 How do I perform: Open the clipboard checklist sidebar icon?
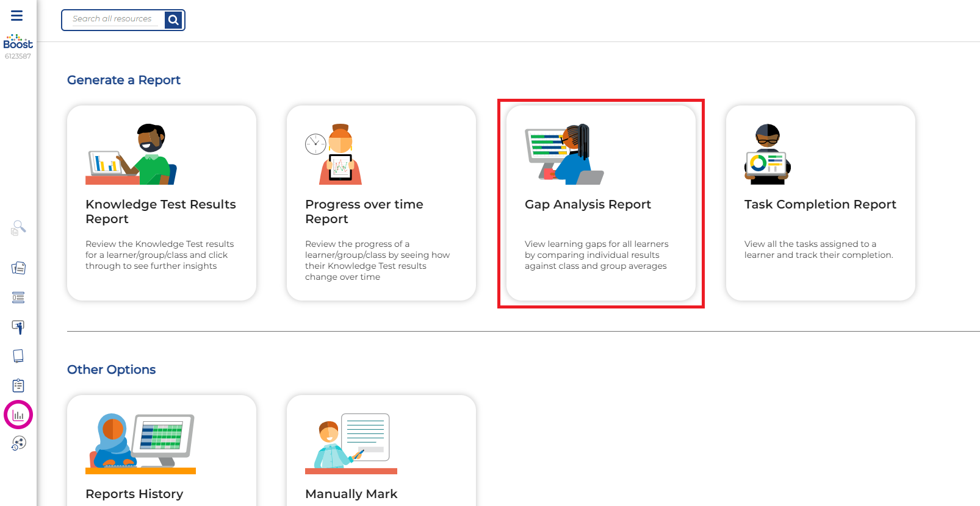coord(18,385)
